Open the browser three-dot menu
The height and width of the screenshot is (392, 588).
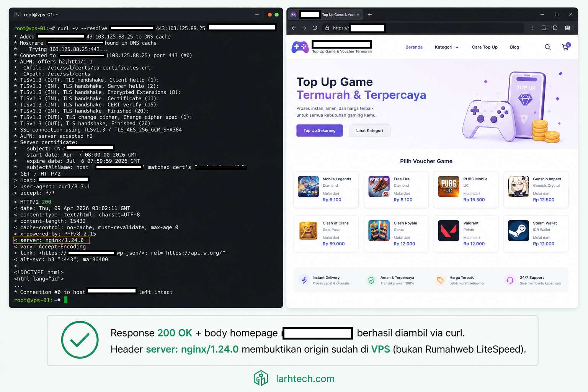click(x=532, y=28)
